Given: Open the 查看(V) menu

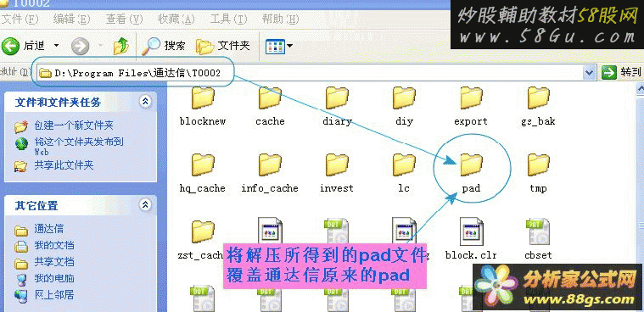Looking at the screenshot, I should tap(125, 19).
